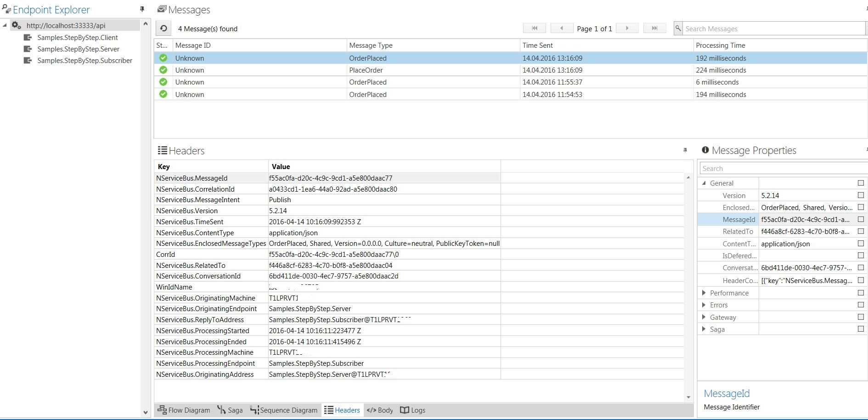The height and width of the screenshot is (420, 868).
Task: Go to last page of messages
Action: click(x=654, y=28)
